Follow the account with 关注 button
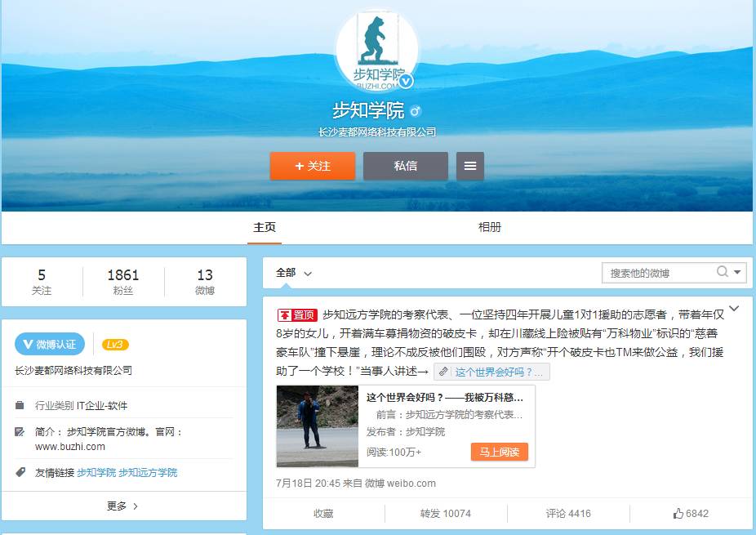 (x=313, y=166)
